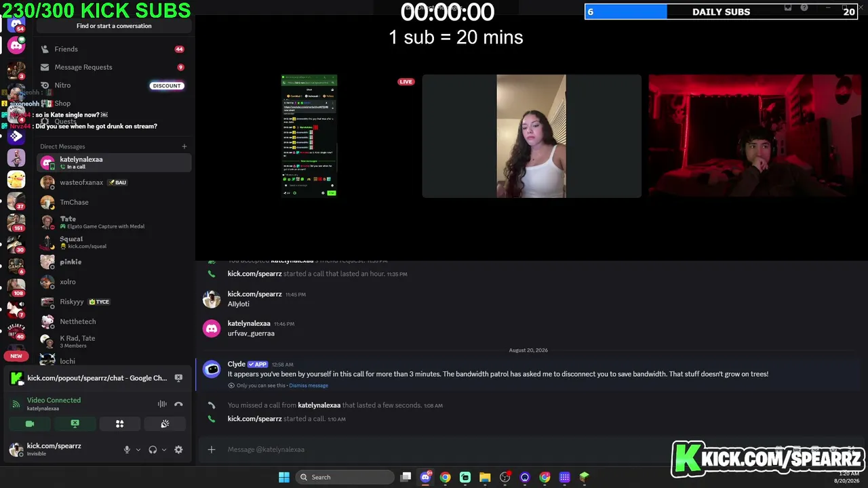Disconnect from the call using the hang-up icon
Viewport: 868px width, 488px height.
tap(178, 404)
